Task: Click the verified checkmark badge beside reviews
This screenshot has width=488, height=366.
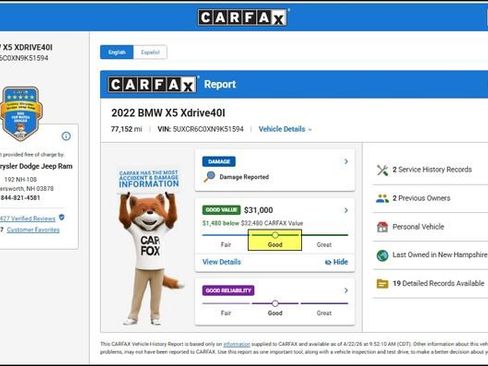Action: click(x=62, y=217)
